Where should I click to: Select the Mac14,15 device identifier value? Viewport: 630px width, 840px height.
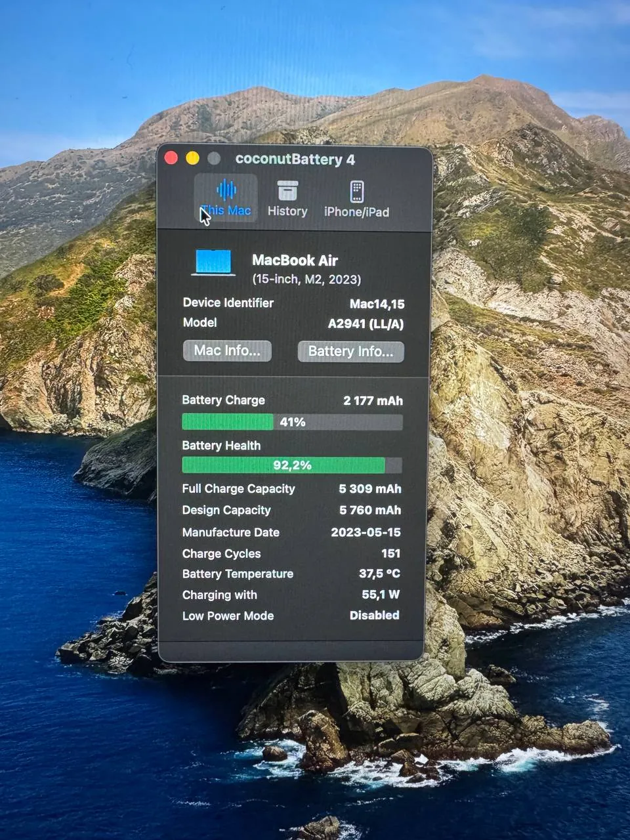(377, 304)
